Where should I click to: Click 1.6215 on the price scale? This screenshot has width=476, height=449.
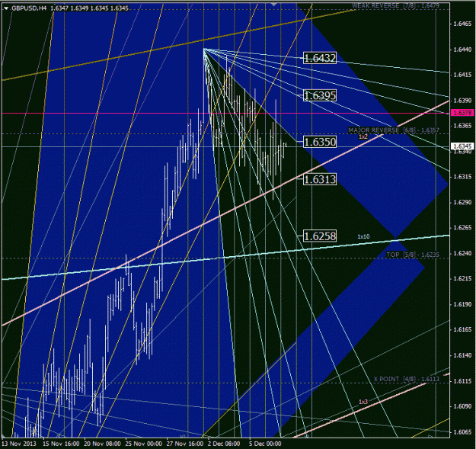pyautogui.click(x=462, y=278)
